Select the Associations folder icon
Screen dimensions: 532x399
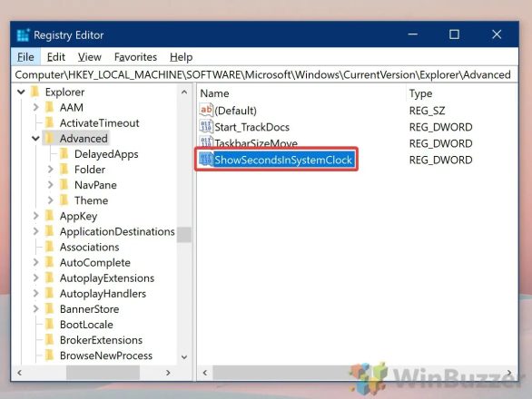pos(50,247)
